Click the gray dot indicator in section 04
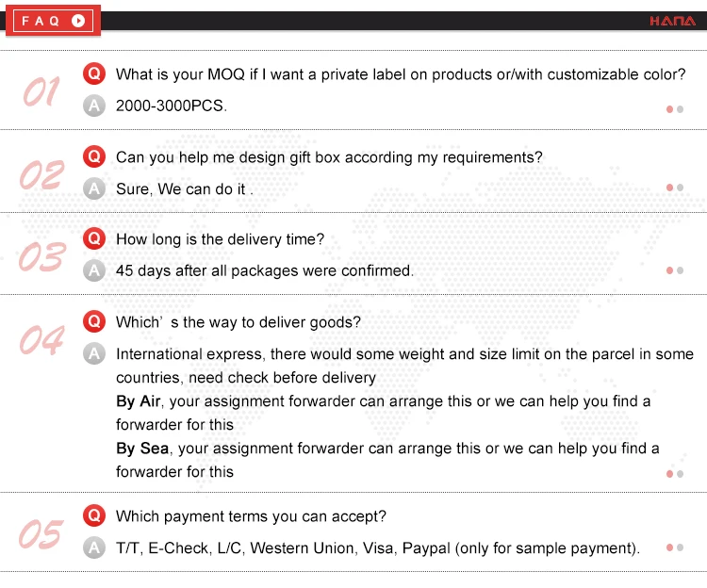Screen dimensions: 707x588 pos(680,474)
